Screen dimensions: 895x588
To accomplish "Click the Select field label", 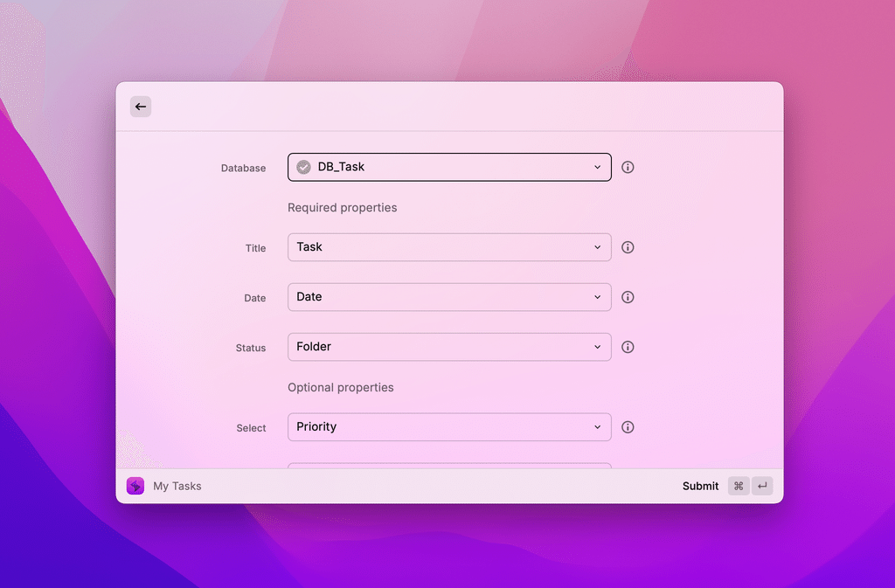I will point(251,428).
